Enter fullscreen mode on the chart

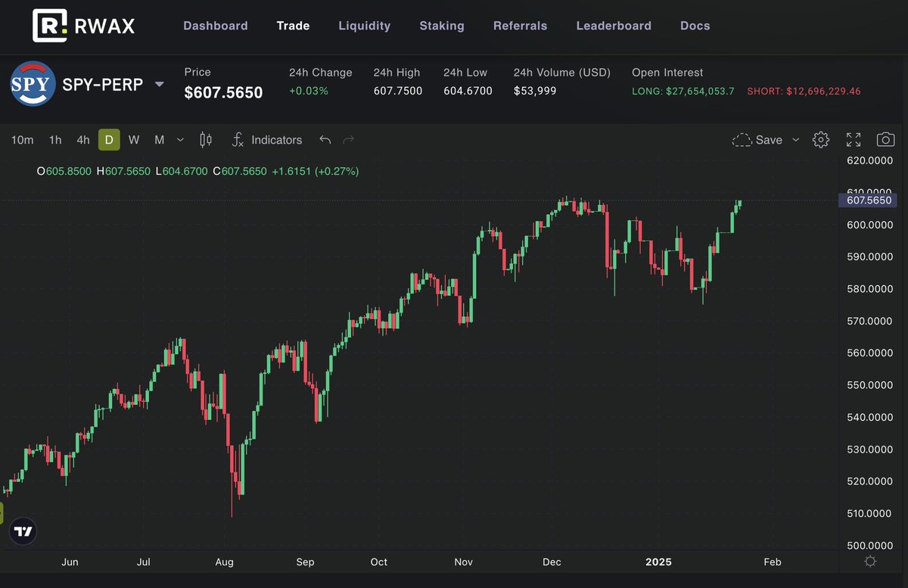[854, 140]
